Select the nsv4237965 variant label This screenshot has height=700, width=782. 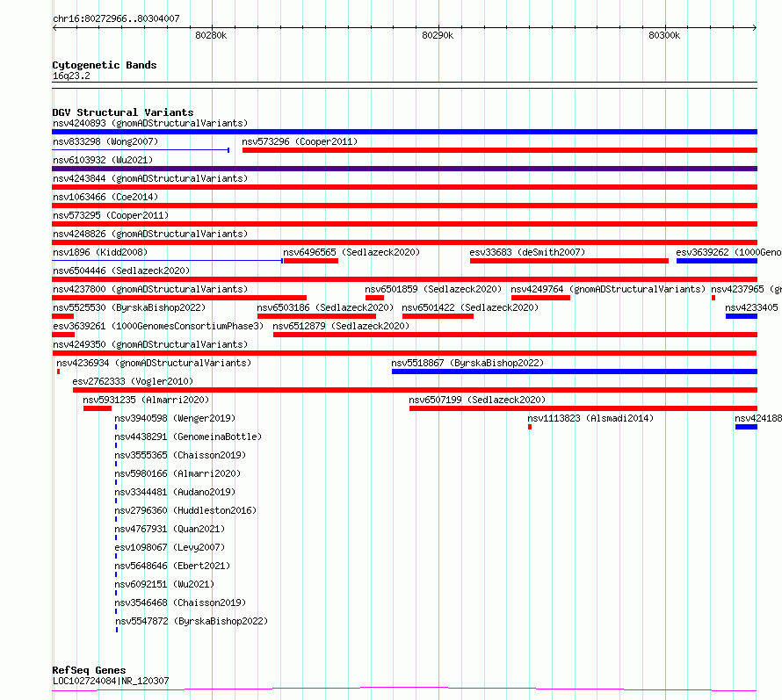(x=746, y=289)
